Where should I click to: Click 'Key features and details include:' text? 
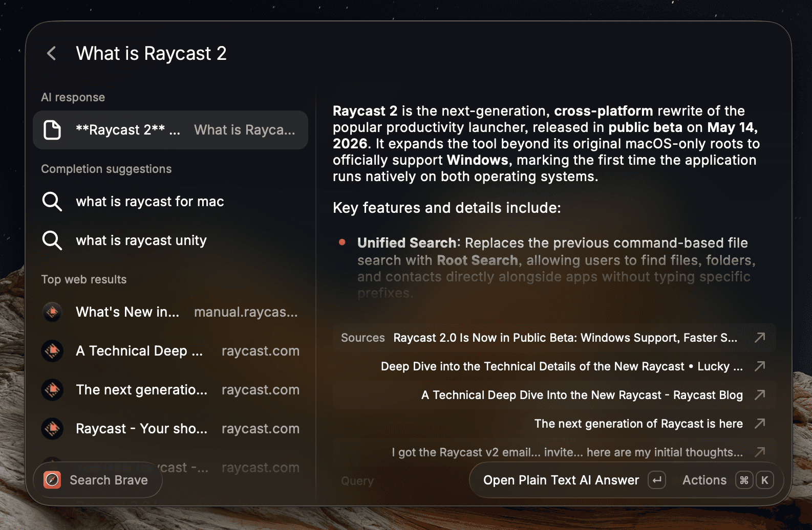(447, 208)
